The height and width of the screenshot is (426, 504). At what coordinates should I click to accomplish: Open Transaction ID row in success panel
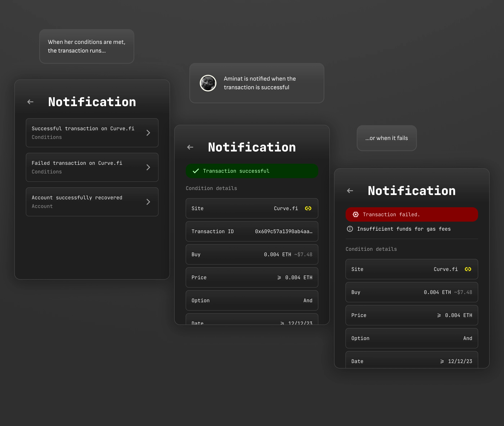pos(252,231)
